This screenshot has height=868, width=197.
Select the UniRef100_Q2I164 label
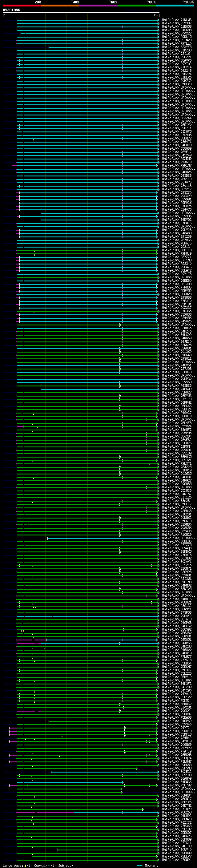177,54
